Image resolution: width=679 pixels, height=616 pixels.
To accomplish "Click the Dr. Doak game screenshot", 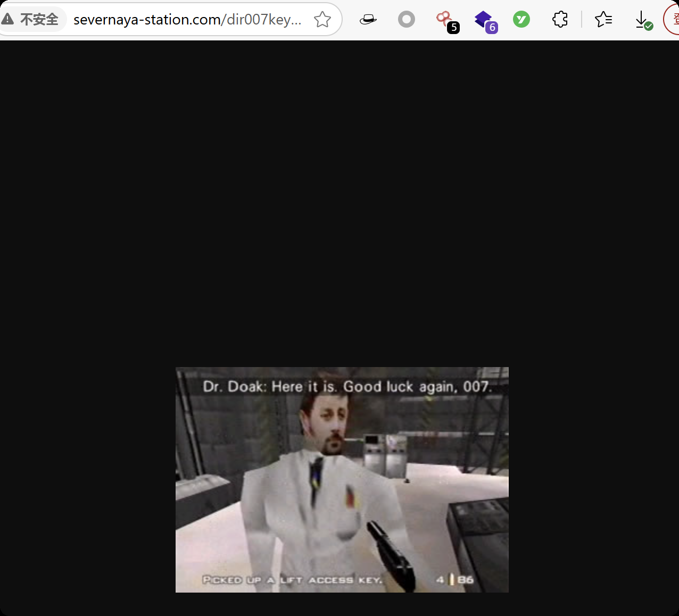I will [x=342, y=479].
